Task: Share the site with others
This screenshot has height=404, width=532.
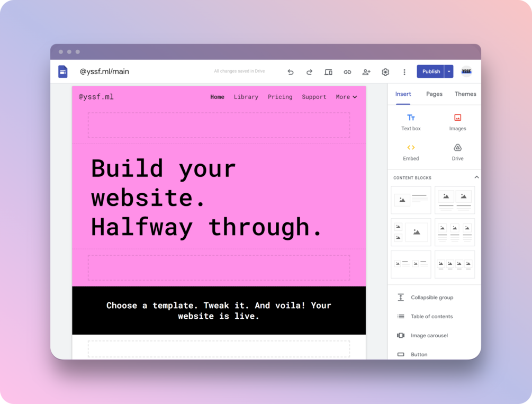Action: [x=366, y=71]
